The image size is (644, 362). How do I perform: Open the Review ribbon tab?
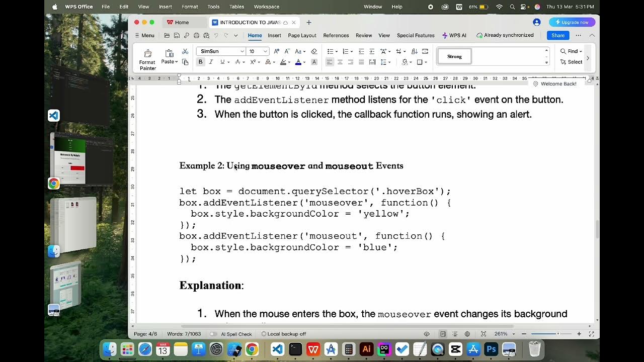tap(364, 36)
